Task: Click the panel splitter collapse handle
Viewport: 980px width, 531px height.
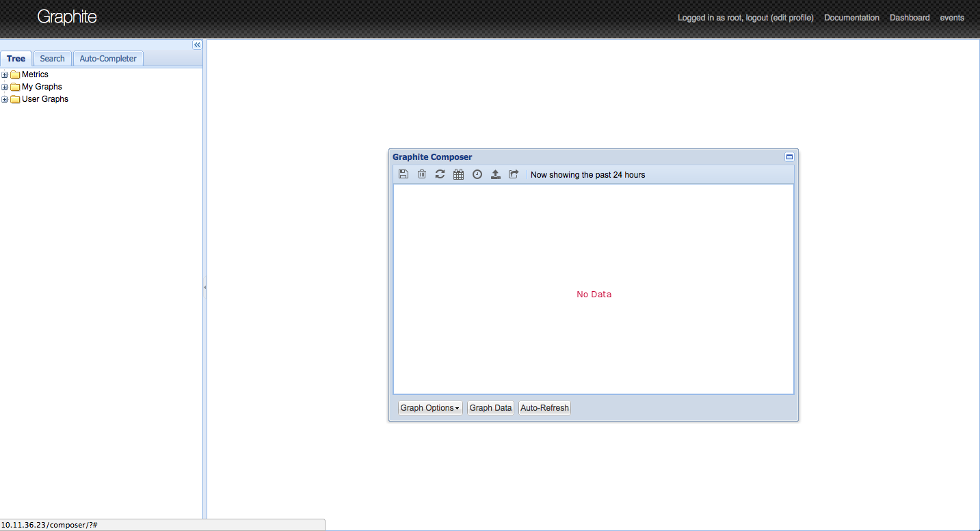Action: coord(204,287)
